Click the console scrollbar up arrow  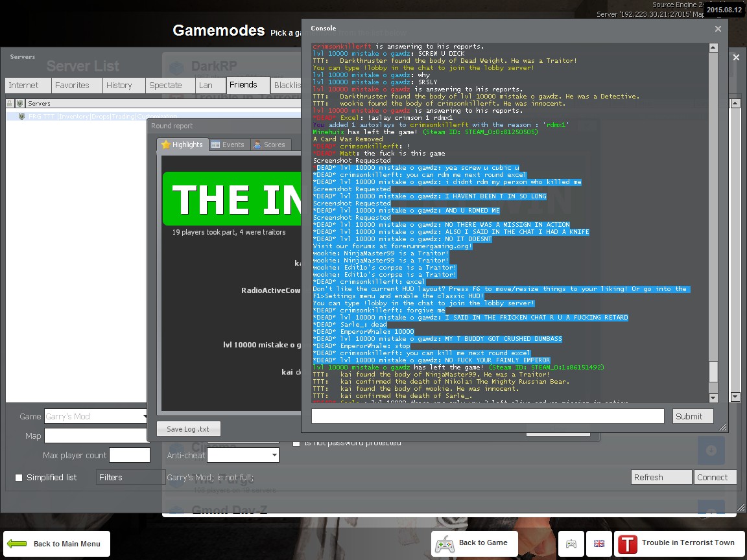713,47
